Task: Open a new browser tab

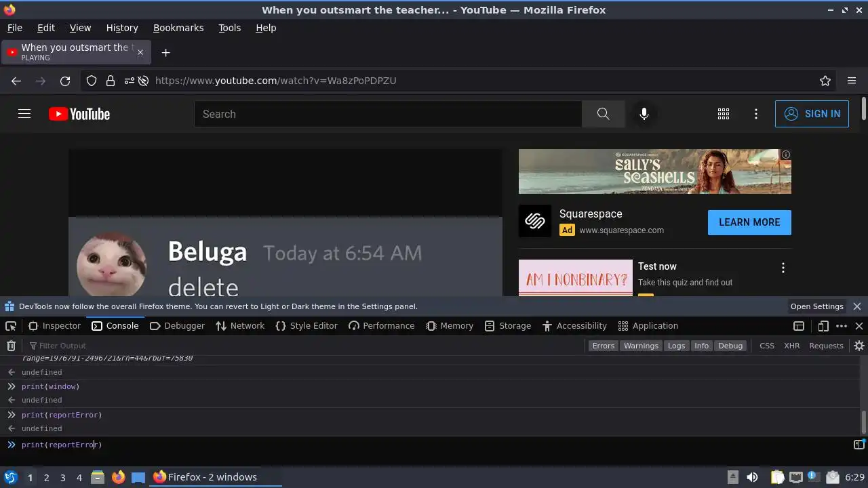Action: coord(165,52)
